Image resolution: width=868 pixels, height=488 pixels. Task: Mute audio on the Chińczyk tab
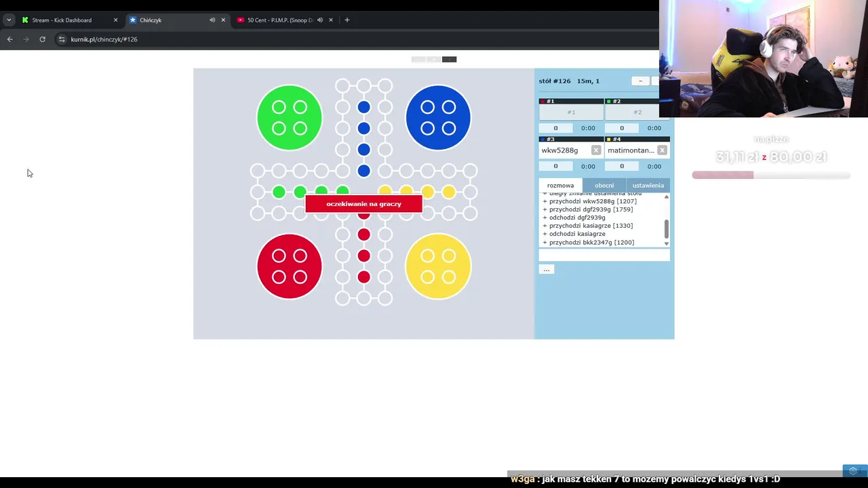tap(212, 20)
